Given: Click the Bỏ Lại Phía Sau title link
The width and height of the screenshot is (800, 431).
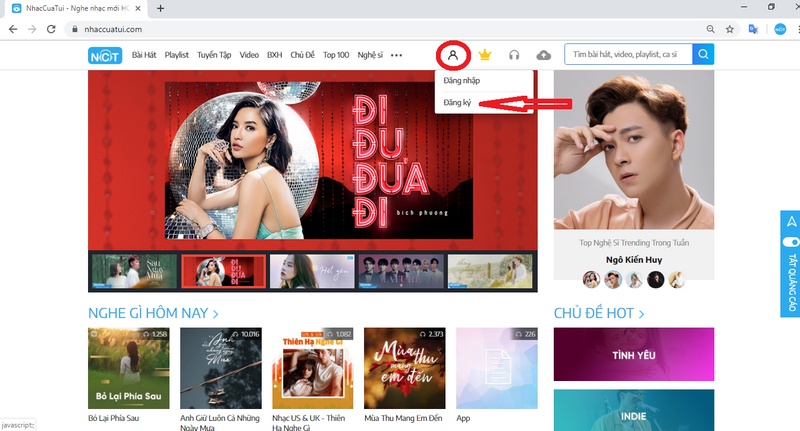Looking at the screenshot, I should click(x=113, y=418).
